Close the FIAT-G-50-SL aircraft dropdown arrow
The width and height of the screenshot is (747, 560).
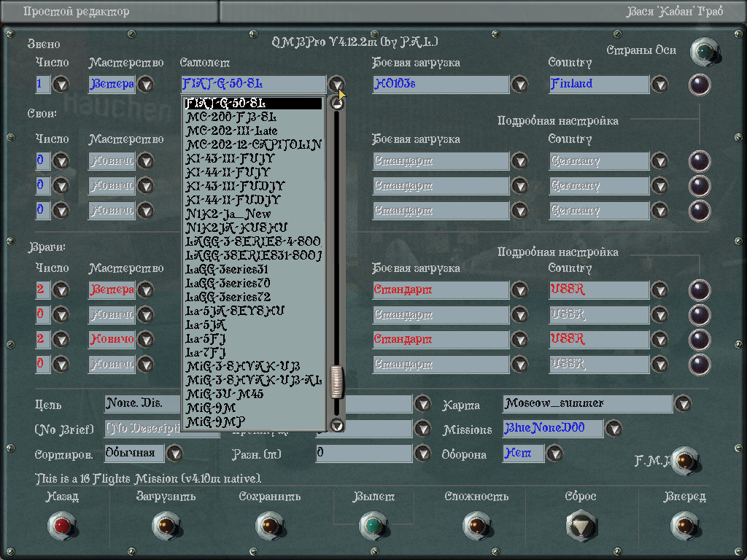tap(336, 85)
